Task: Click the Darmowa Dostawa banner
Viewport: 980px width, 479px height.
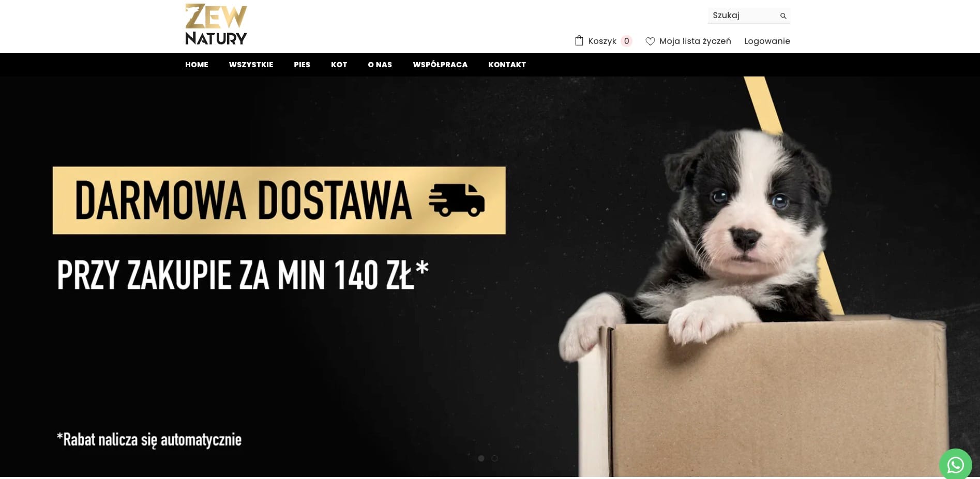Action: 279,200
